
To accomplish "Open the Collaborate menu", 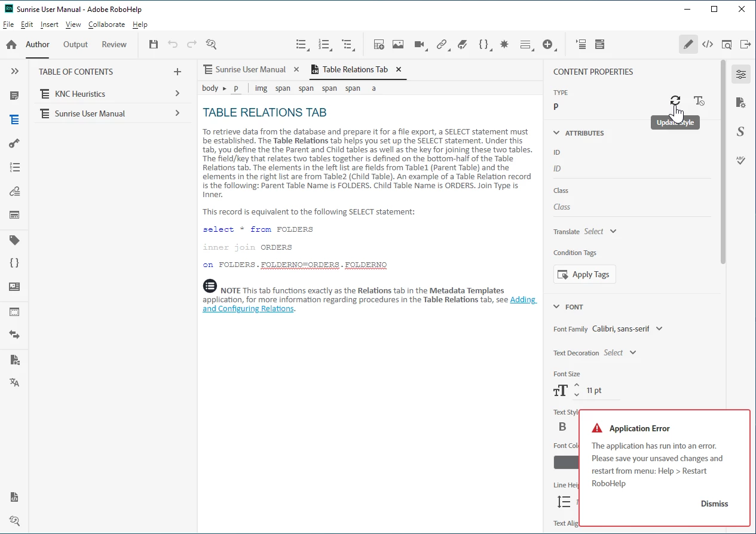I will [106, 24].
